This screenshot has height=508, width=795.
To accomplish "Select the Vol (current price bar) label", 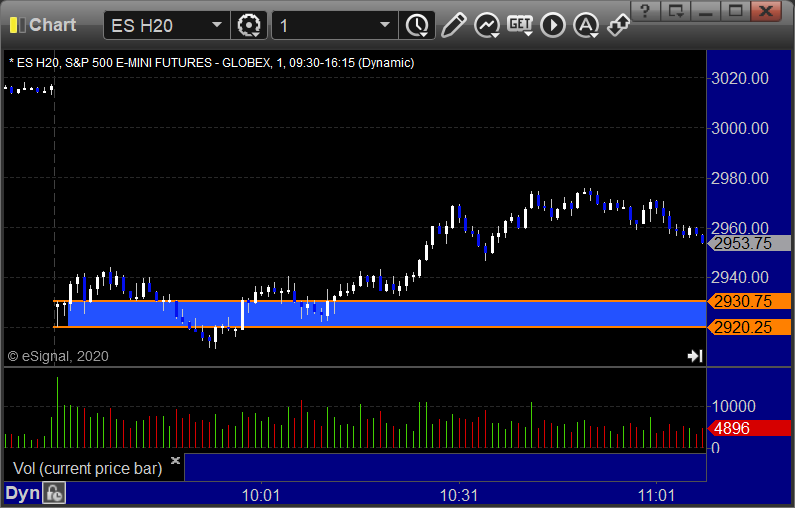I will [88, 468].
